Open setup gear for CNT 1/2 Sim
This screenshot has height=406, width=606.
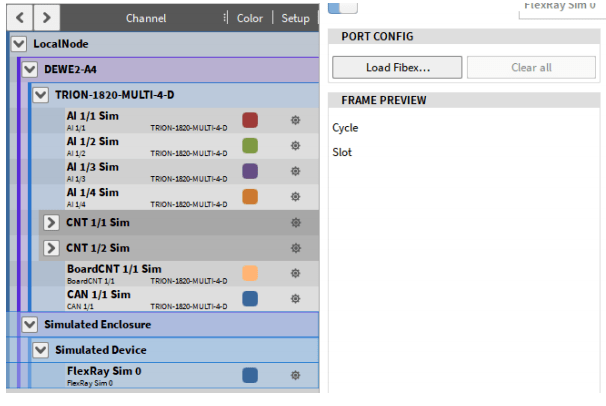tap(295, 248)
